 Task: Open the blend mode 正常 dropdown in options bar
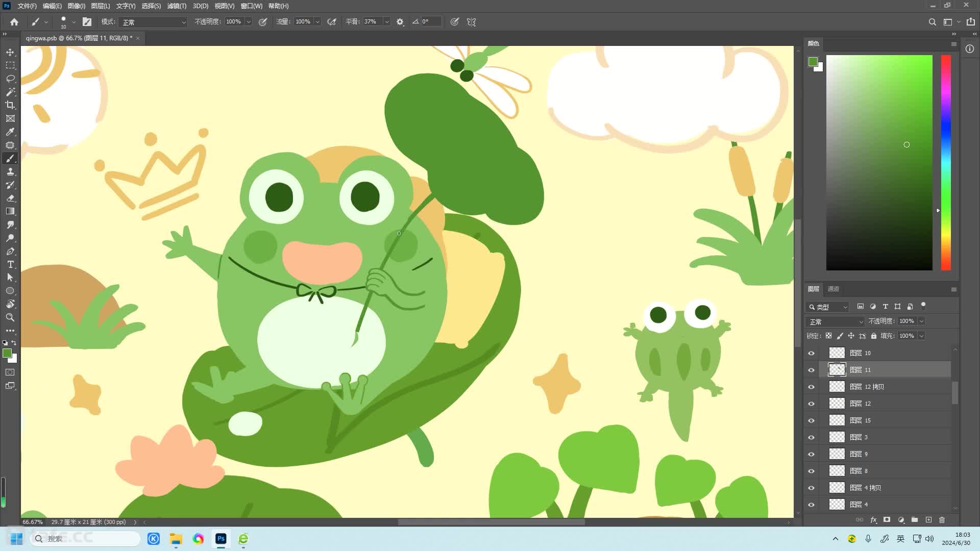153,22
